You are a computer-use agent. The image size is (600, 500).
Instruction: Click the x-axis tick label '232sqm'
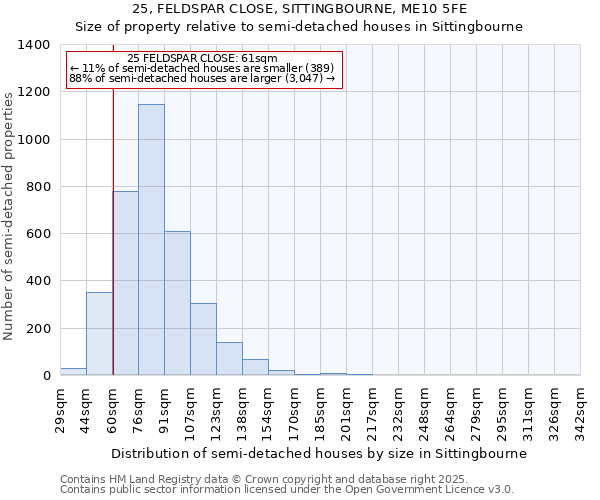(x=398, y=414)
